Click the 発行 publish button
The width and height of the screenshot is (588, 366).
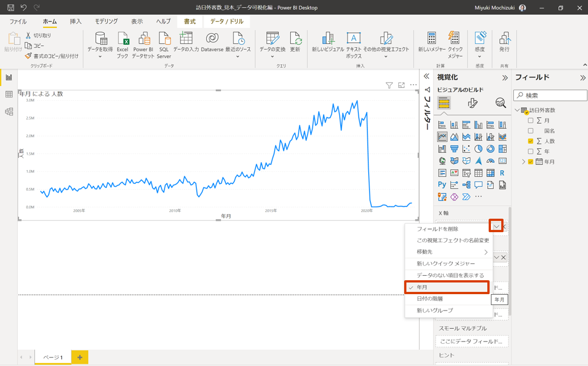pyautogui.click(x=504, y=42)
